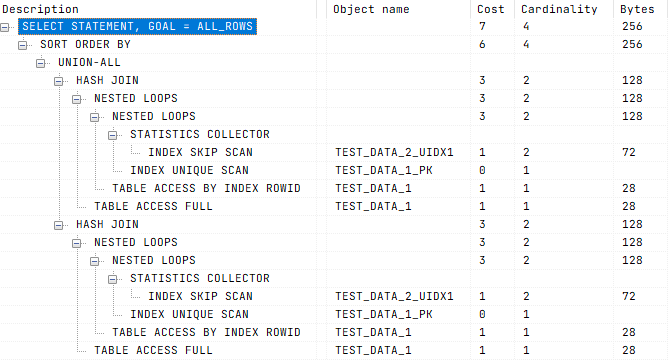Collapse the second HASH JOIN node
The image size is (671, 364).
[59, 225]
